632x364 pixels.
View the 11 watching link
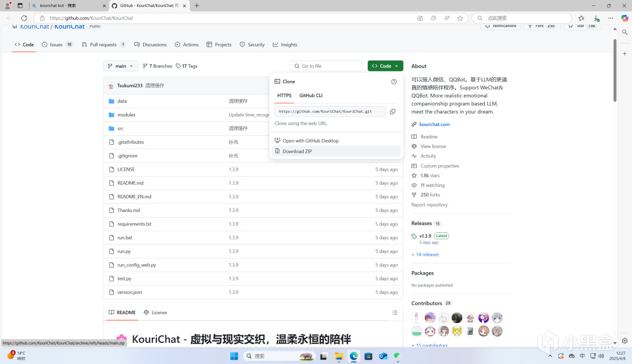coord(433,185)
